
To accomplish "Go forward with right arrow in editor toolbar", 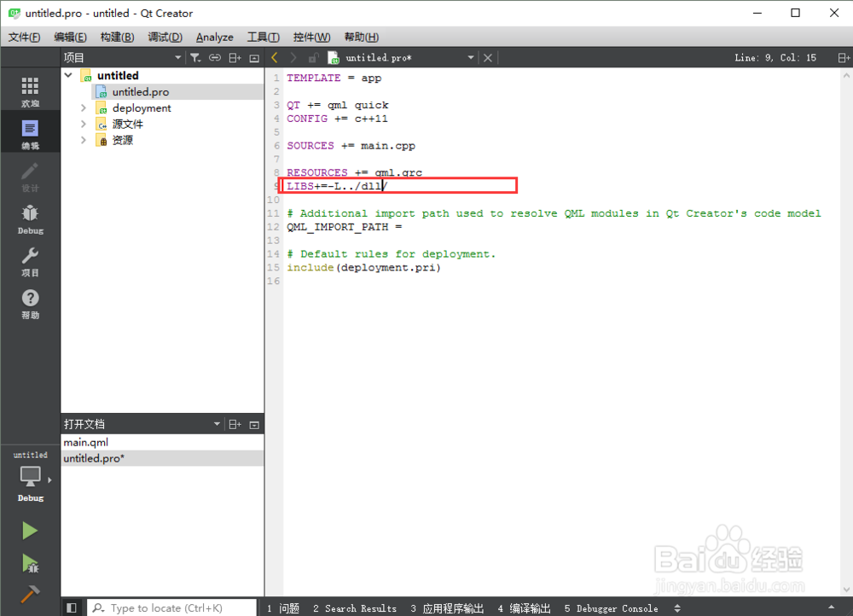I will pyautogui.click(x=293, y=57).
